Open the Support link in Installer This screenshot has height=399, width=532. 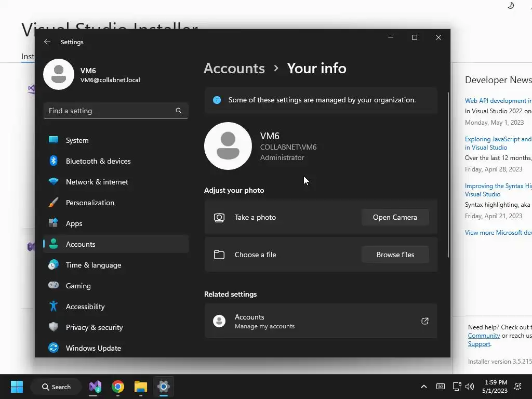tap(479, 344)
